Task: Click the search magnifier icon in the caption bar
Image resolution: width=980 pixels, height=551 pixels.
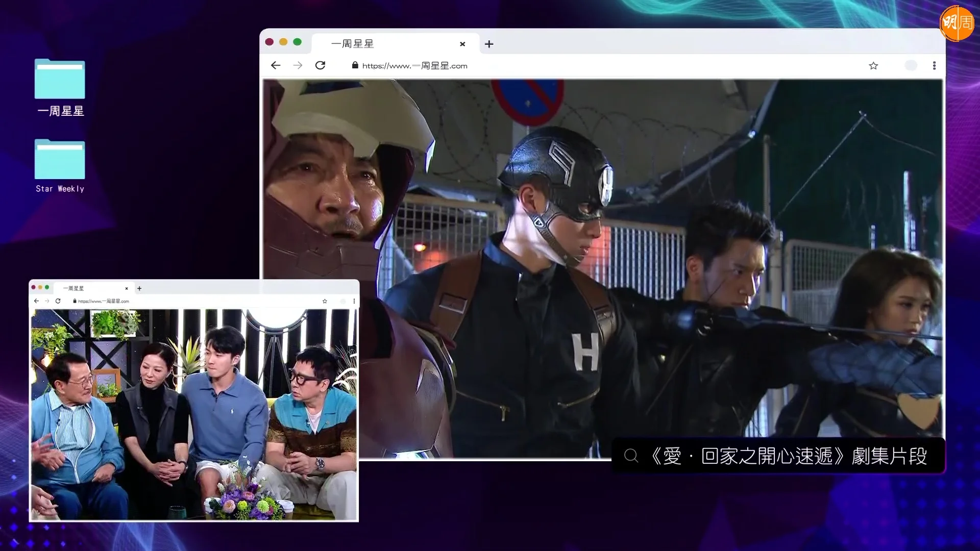Action: click(x=631, y=456)
